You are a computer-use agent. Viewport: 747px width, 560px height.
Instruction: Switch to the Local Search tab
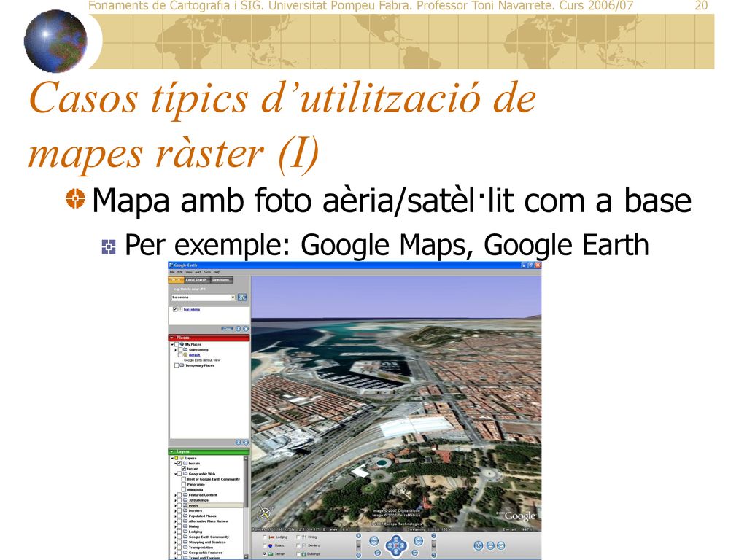[x=196, y=280]
